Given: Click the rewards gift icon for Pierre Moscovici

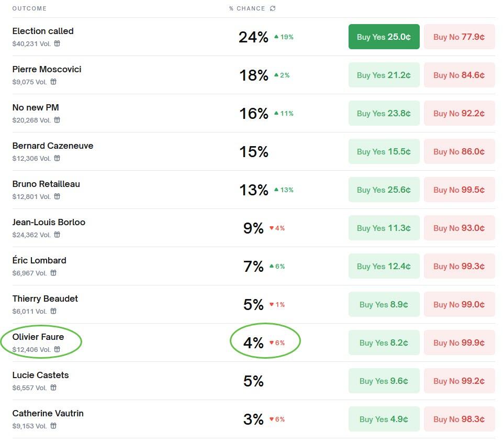Looking at the screenshot, I should coord(53,82).
